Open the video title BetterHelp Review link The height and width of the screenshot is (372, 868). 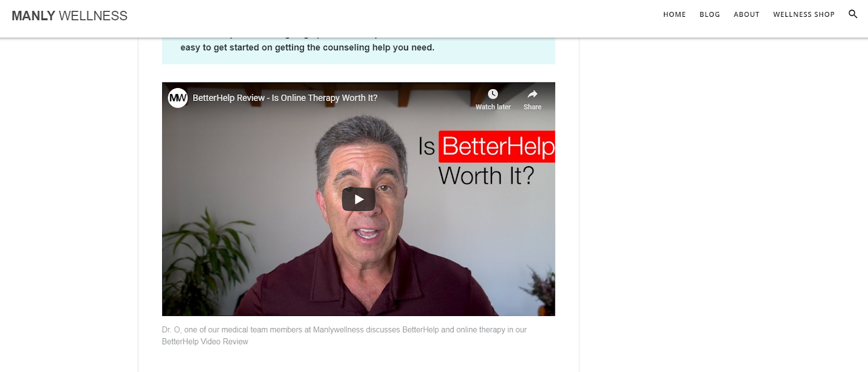click(x=285, y=98)
